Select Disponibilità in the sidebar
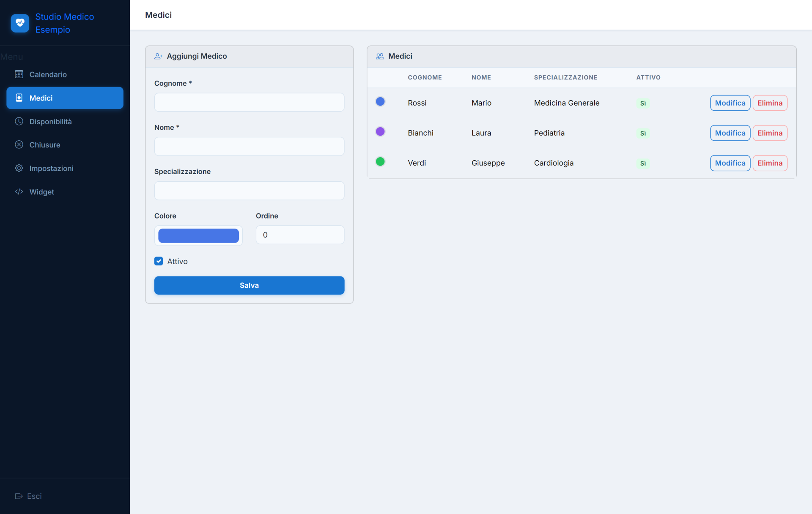This screenshot has width=812, height=514. (x=65, y=121)
